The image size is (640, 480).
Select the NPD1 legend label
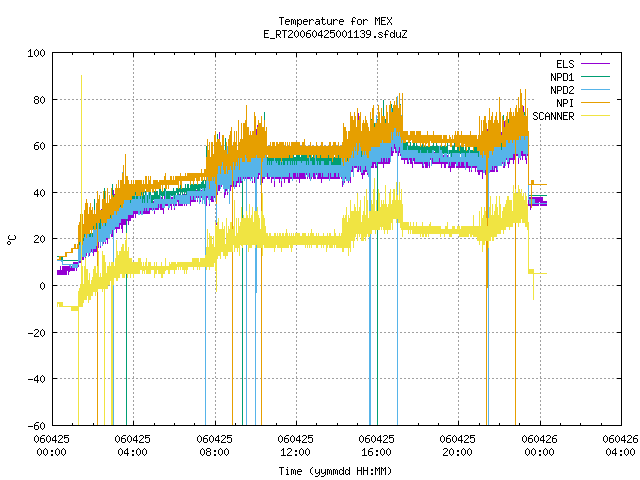pyautogui.click(x=562, y=77)
